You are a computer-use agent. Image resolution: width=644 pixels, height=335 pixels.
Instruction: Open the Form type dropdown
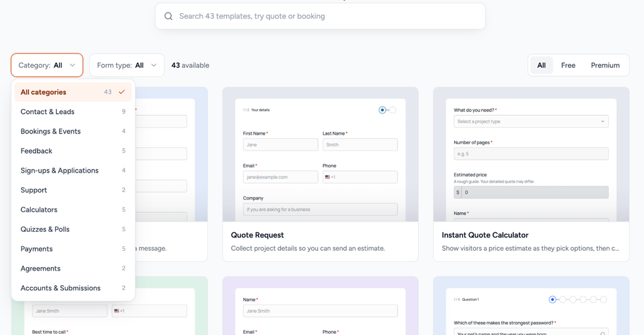(x=127, y=65)
